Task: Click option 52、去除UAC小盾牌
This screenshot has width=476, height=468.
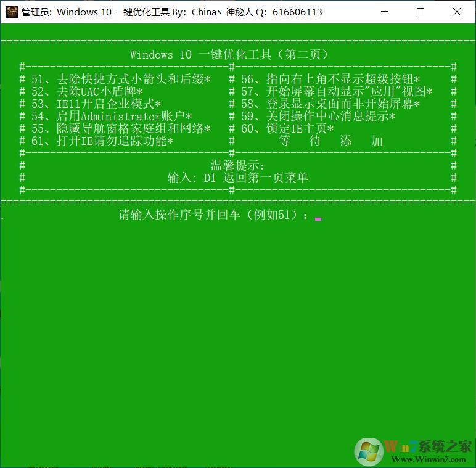Action: point(87,92)
